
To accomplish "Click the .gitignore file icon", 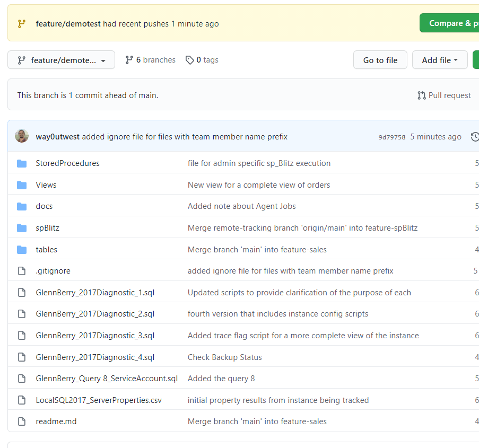I will [x=22, y=271].
